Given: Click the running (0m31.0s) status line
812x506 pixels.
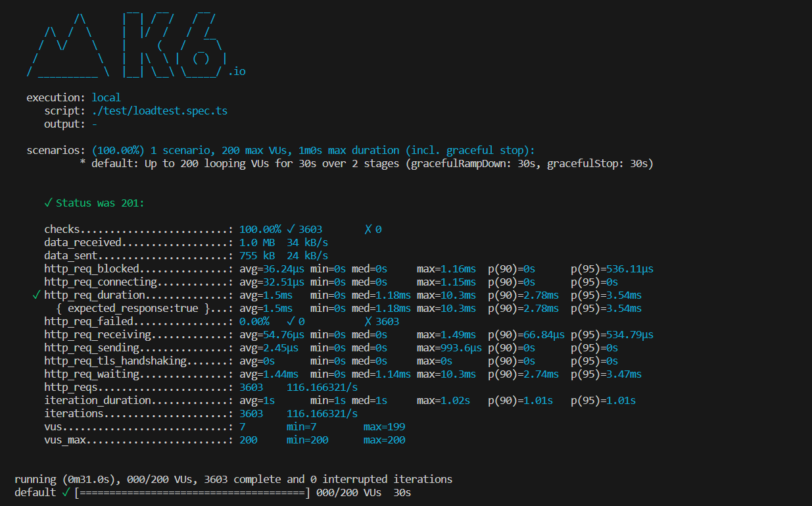Looking at the screenshot, I should [x=233, y=479].
